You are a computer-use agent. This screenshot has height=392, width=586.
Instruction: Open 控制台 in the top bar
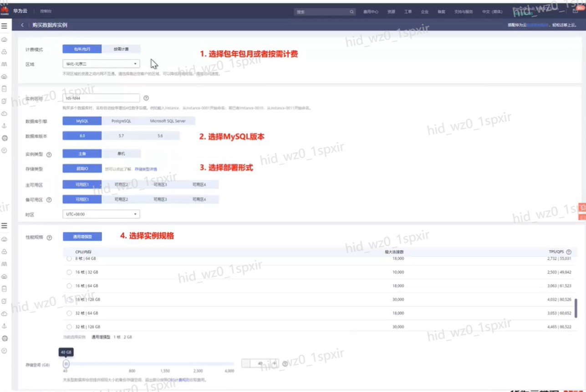pyautogui.click(x=46, y=11)
